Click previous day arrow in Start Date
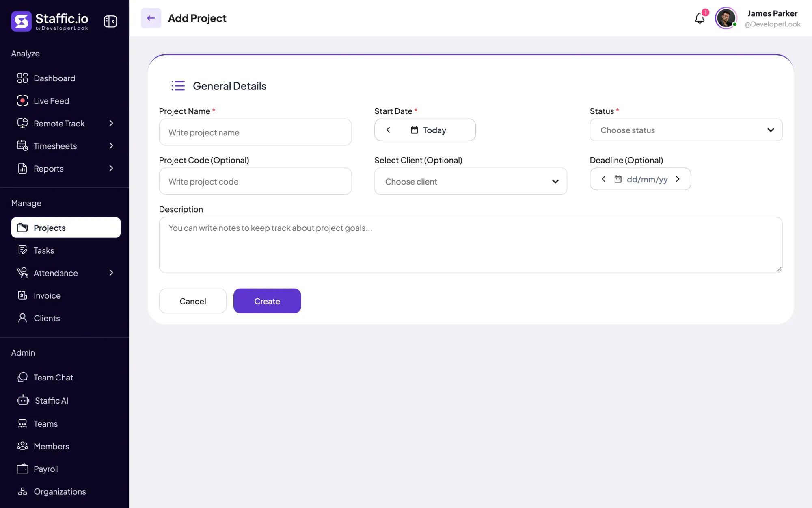Screen dimensions: 812x508 pyautogui.click(x=388, y=130)
